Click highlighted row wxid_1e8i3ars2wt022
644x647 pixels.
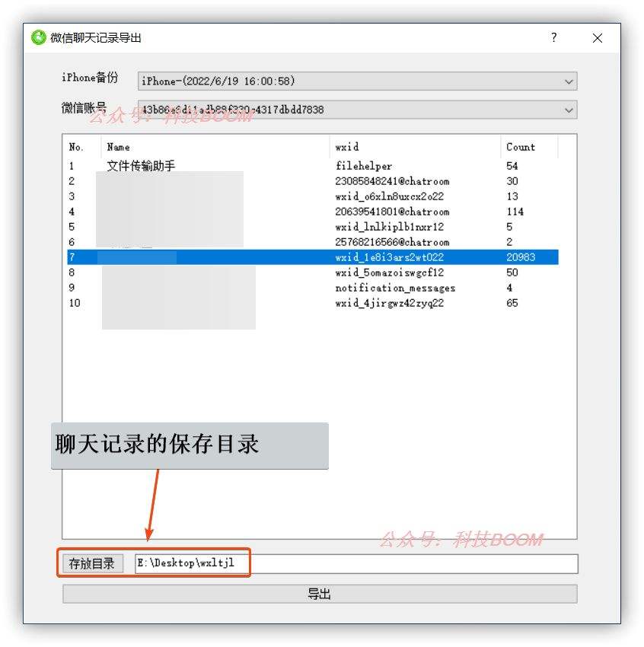(x=313, y=257)
